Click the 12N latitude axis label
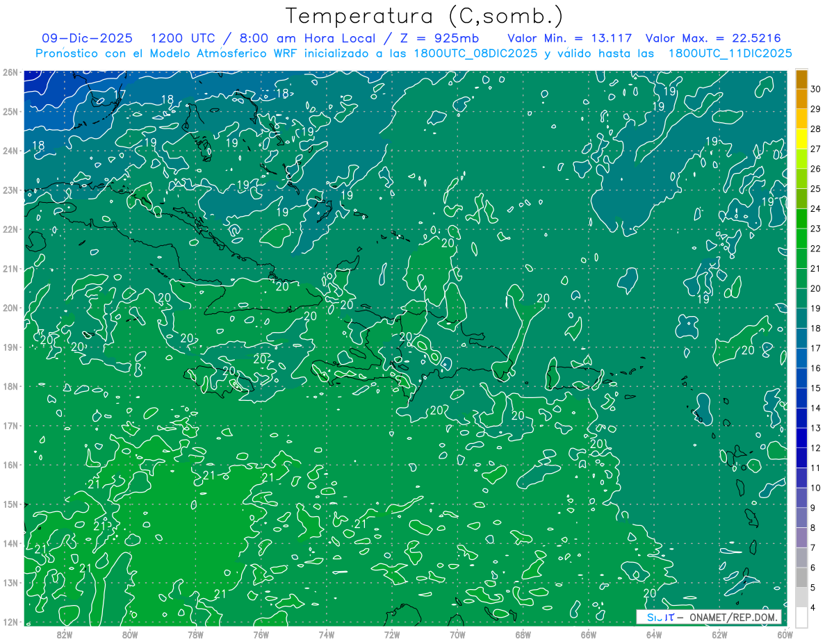Viewport: 834px width, 644px height. coord(10,622)
